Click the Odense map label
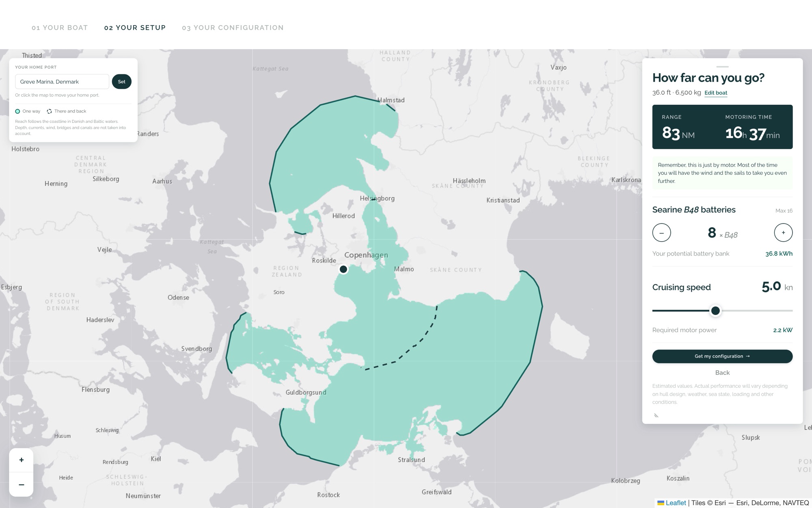Viewport: 812px width, 508px height. pyautogui.click(x=178, y=297)
